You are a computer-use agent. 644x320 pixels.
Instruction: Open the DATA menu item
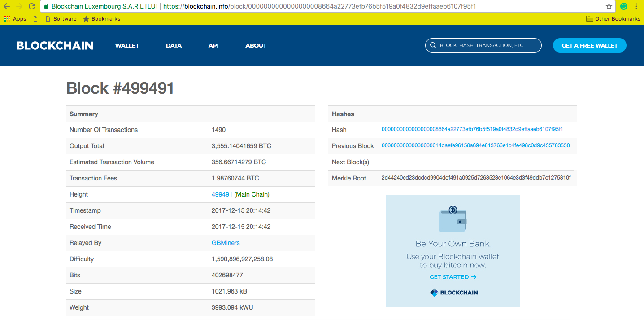174,45
